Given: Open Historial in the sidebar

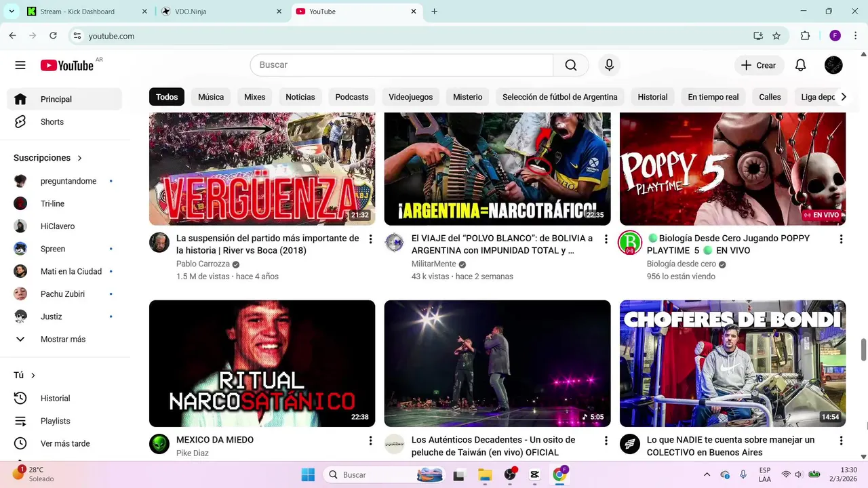Looking at the screenshot, I should [x=64, y=399].
